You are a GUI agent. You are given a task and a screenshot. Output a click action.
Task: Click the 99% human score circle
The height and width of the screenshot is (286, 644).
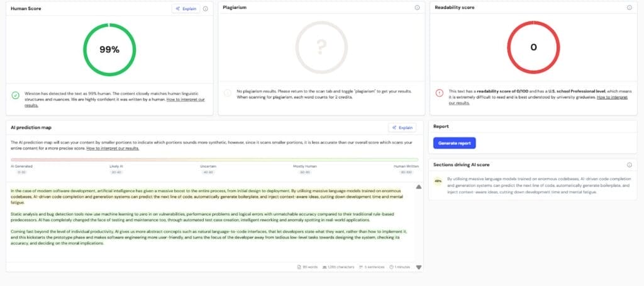tap(108, 48)
